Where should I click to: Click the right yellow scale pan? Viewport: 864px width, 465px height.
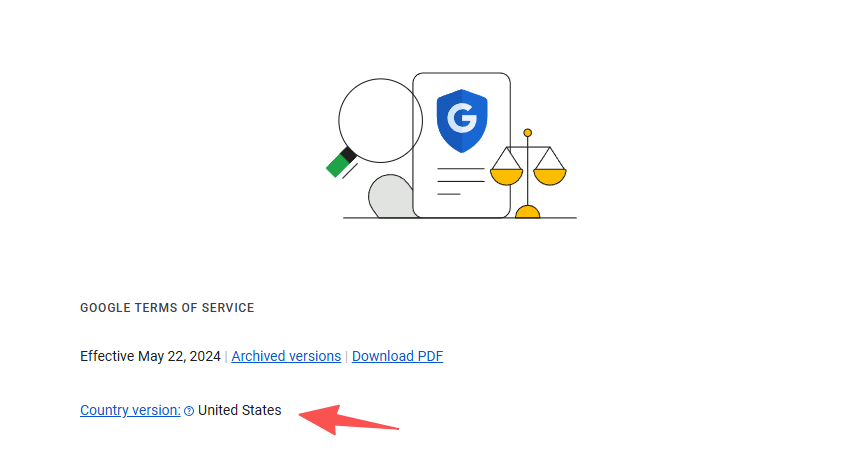pos(550,177)
